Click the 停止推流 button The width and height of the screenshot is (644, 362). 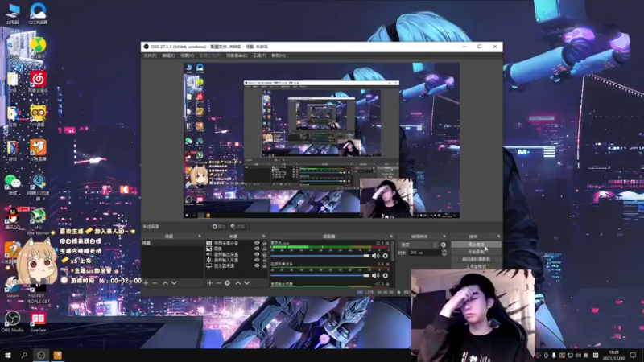point(476,245)
